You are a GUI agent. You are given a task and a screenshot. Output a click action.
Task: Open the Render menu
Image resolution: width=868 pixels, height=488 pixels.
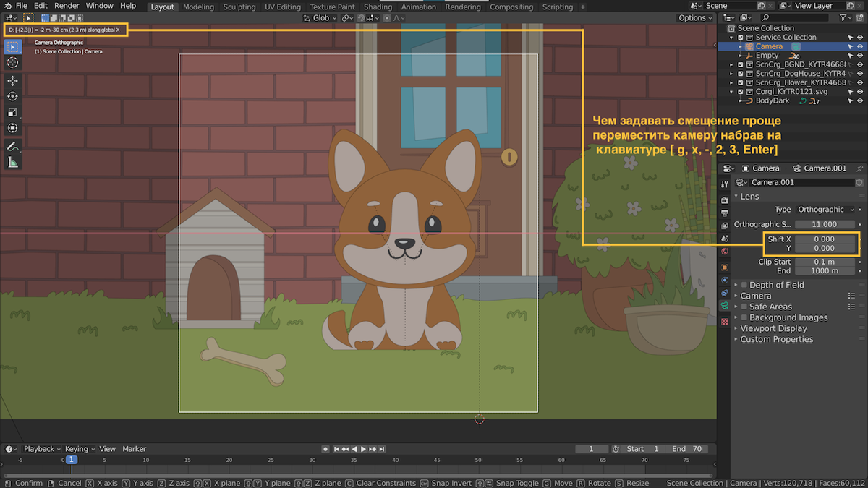(67, 6)
